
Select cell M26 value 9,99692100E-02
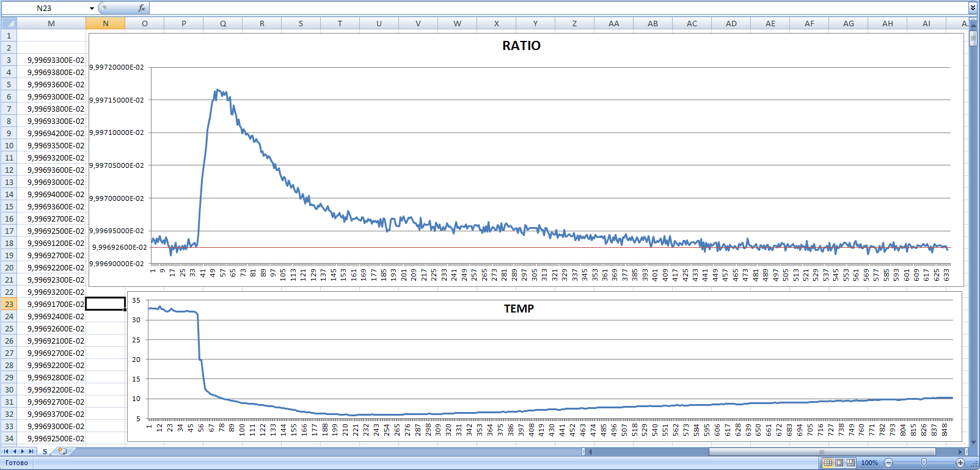pos(51,341)
